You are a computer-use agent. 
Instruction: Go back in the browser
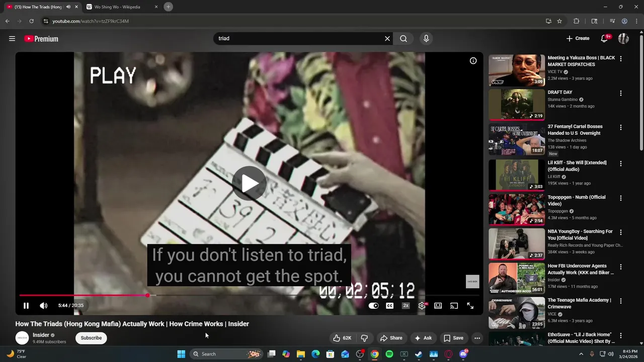(7, 21)
